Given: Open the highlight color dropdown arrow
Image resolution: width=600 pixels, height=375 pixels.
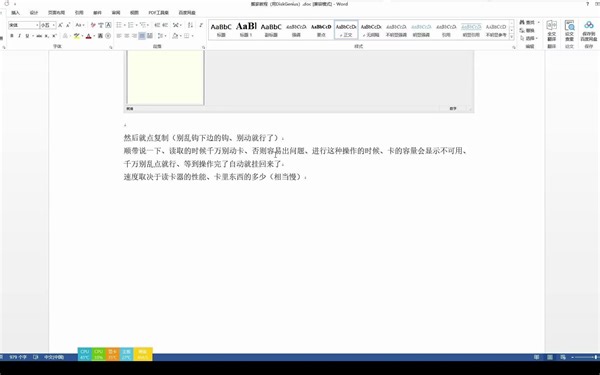Looking at the screenshot, I should click(x=83, y=36).
